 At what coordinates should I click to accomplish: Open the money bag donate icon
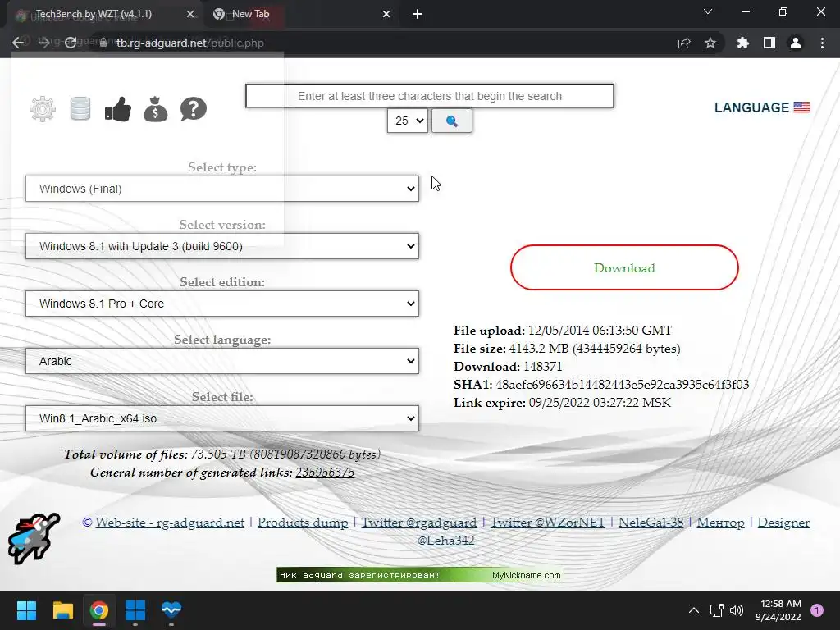[x=156, y=109]
